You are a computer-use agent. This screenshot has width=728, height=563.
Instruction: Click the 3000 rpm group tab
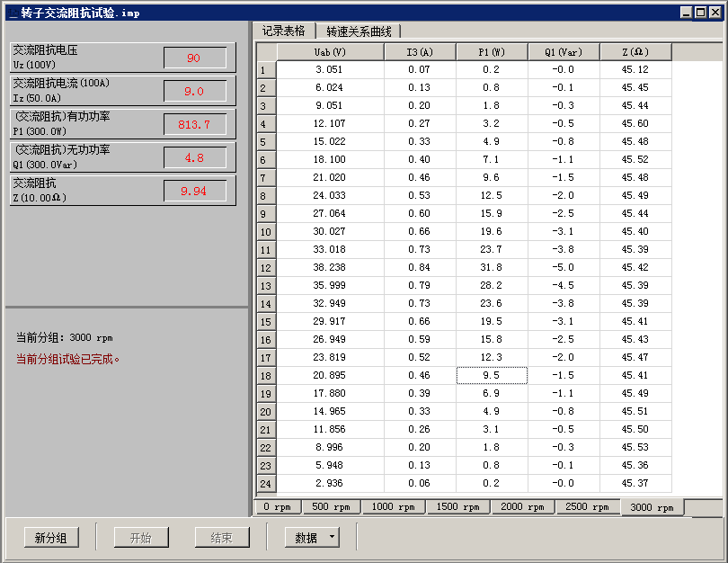tap(652, 507)
